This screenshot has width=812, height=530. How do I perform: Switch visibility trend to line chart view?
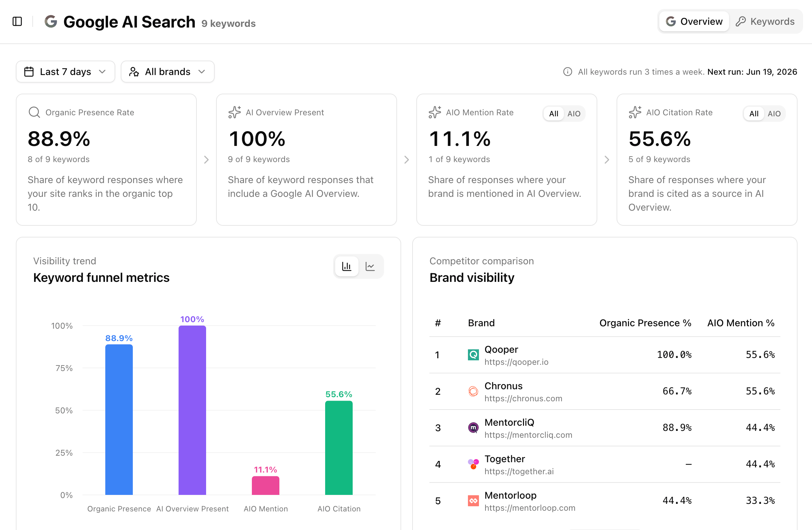tap(370, 266)
